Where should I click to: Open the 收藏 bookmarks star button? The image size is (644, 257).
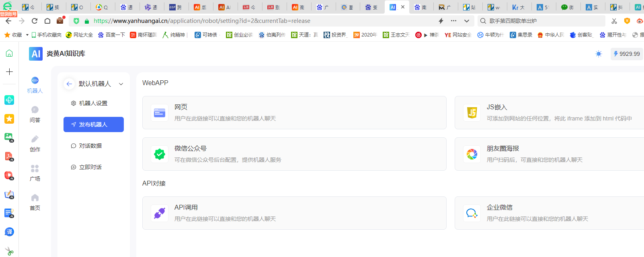13,35
